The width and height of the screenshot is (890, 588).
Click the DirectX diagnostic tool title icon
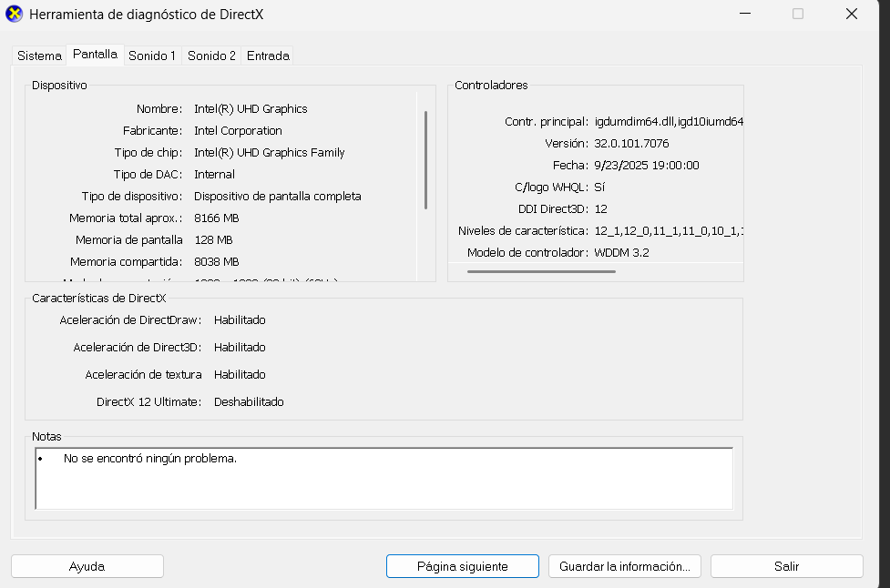tap(15, 14)
